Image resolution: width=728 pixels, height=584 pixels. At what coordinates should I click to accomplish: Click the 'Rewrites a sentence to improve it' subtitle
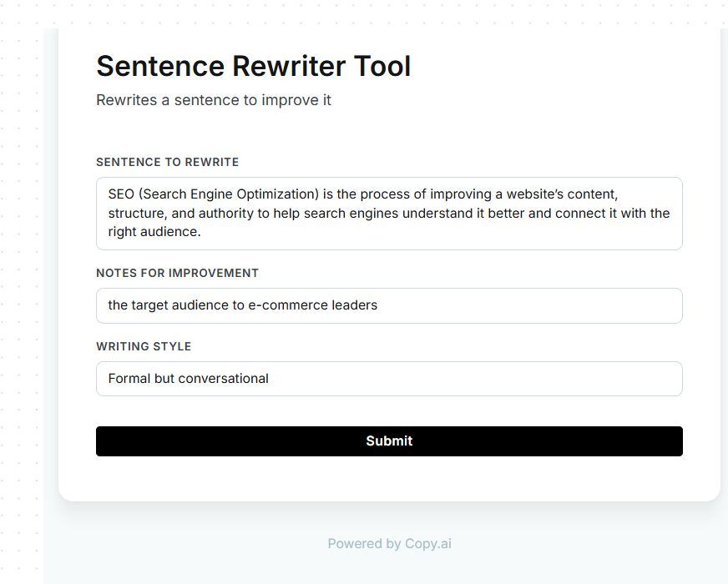[214, 100]
